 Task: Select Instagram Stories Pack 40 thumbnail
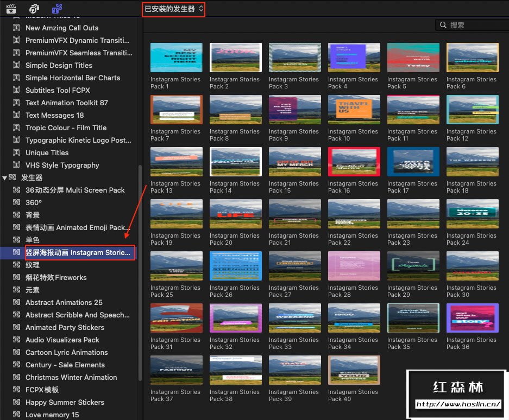354,370
